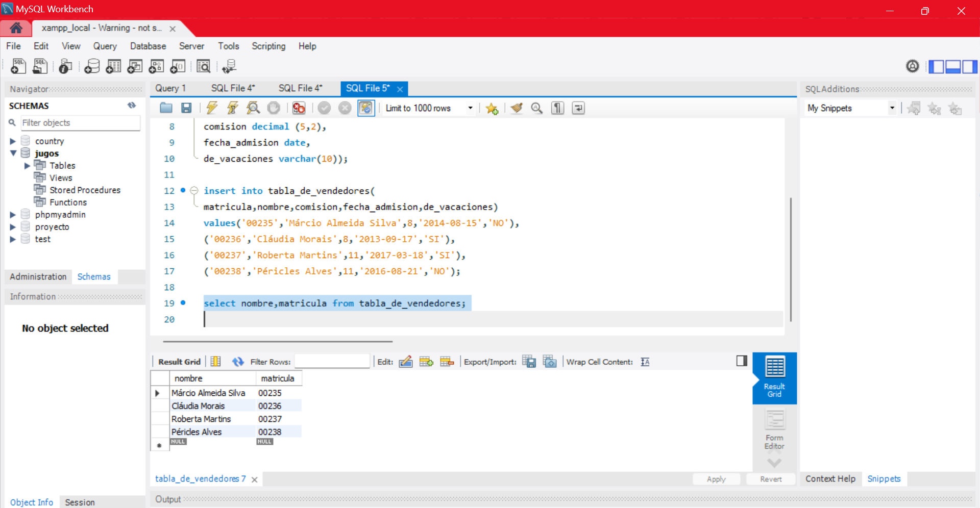Switch to the Session tab
This screenshot has width=980, height=508.
tap(80, 502)
